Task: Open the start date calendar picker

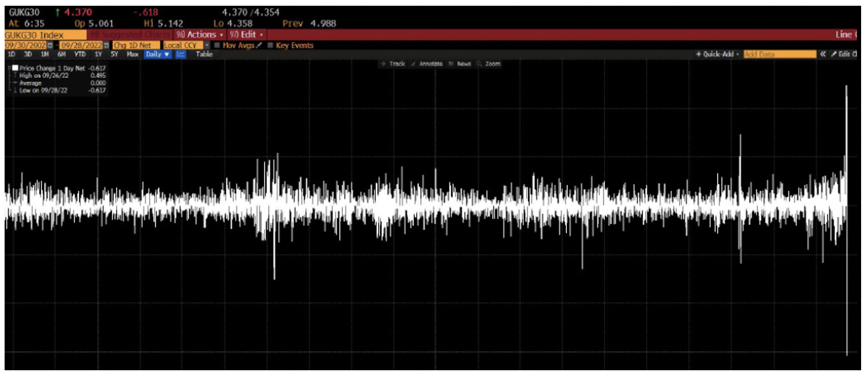Action: click(50, 45)
